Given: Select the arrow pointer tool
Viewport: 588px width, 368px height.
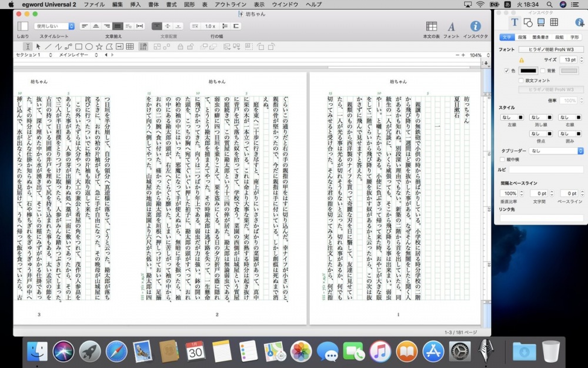Looking at the screenshot, I should (38, 47).
